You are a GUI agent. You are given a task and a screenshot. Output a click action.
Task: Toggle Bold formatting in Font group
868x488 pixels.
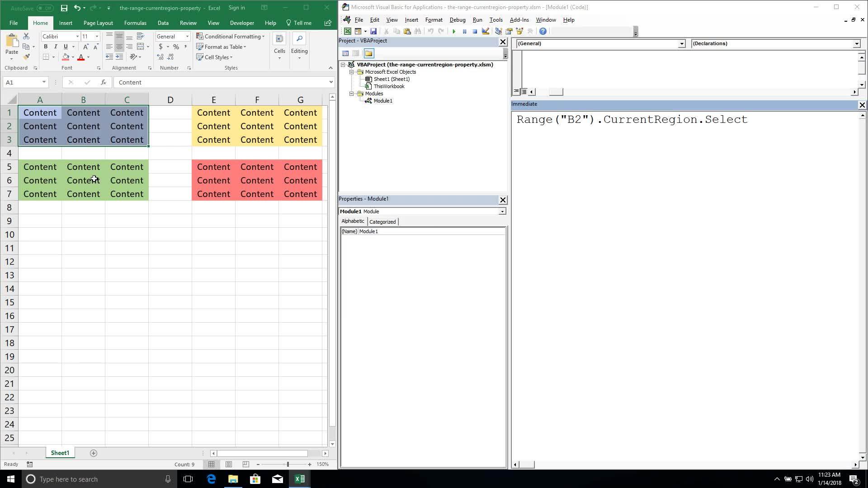pos(45,47)
